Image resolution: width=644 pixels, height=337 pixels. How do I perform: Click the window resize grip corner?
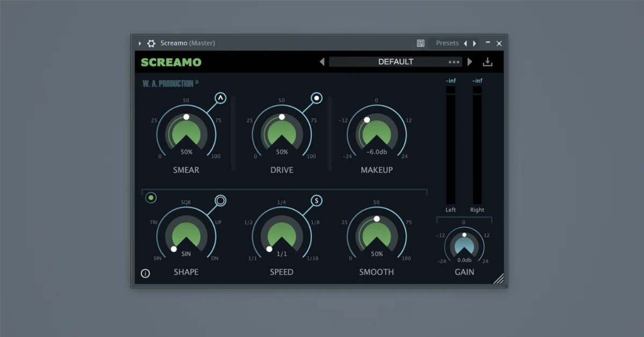click(499, 278)
